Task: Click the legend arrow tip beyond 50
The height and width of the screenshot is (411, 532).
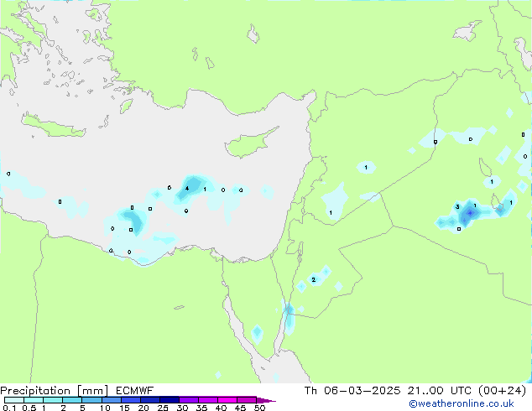Action: pos(266,400)
